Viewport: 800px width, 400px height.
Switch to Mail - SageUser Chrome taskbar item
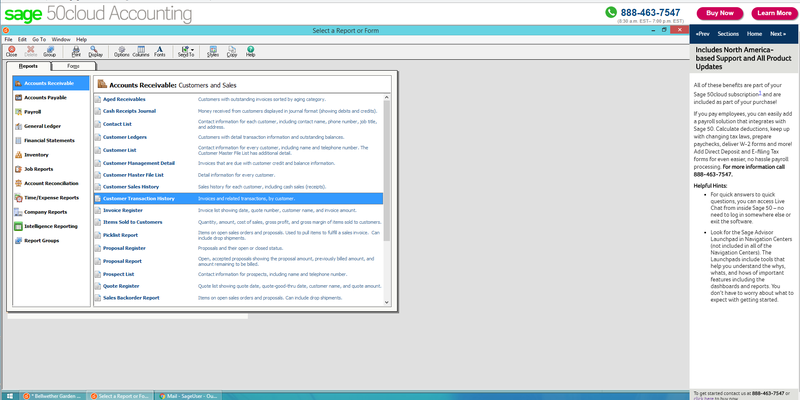click(188, 396)
